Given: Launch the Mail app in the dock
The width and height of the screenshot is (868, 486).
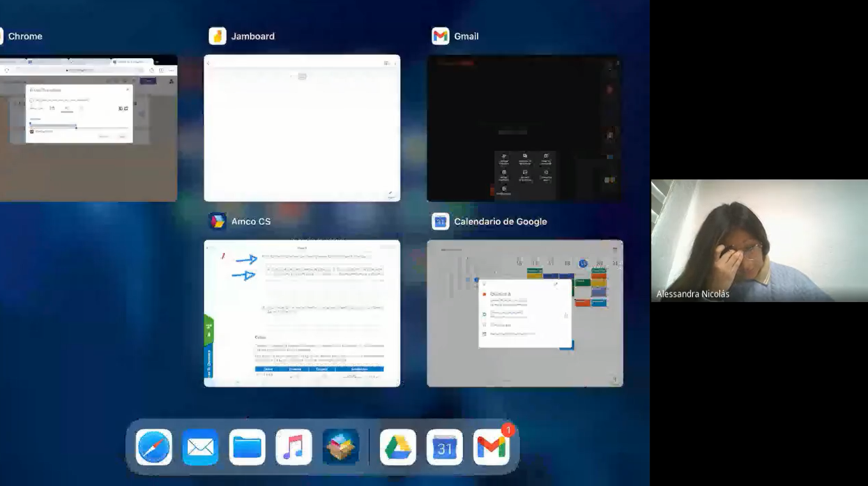Looking at the screenshot, I should coord(201,447).
